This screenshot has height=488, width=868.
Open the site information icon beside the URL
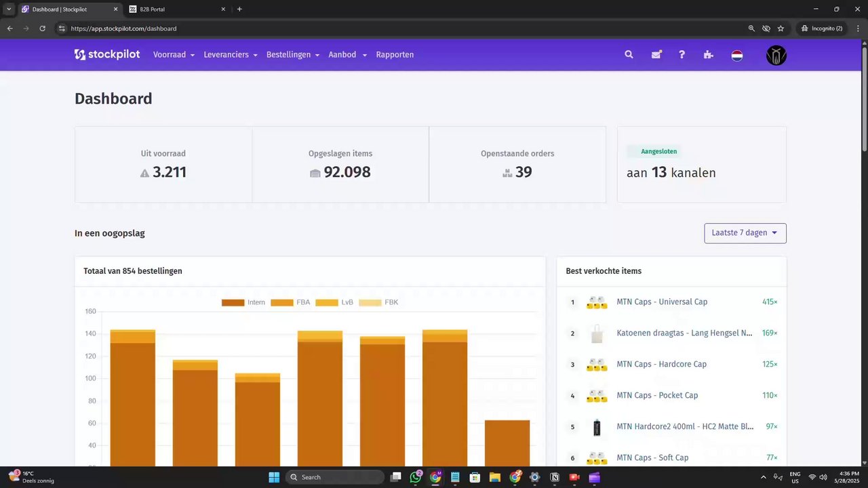[x=62, y=28]
